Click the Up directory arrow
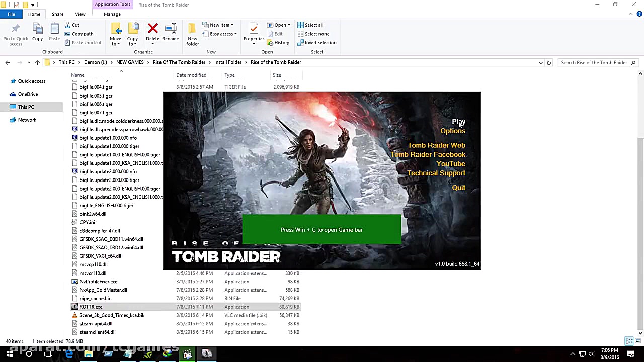 tap(37, 63)
